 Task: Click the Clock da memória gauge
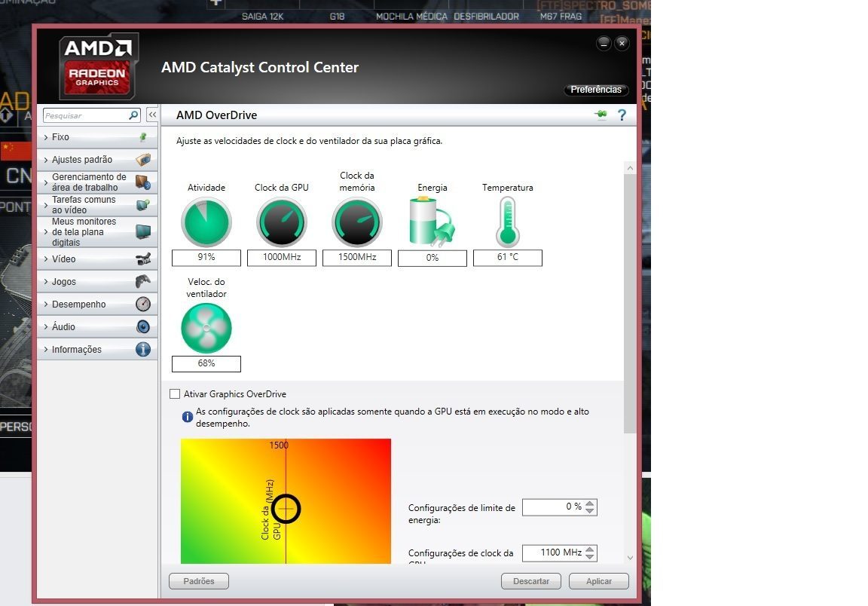coord(356,222)
